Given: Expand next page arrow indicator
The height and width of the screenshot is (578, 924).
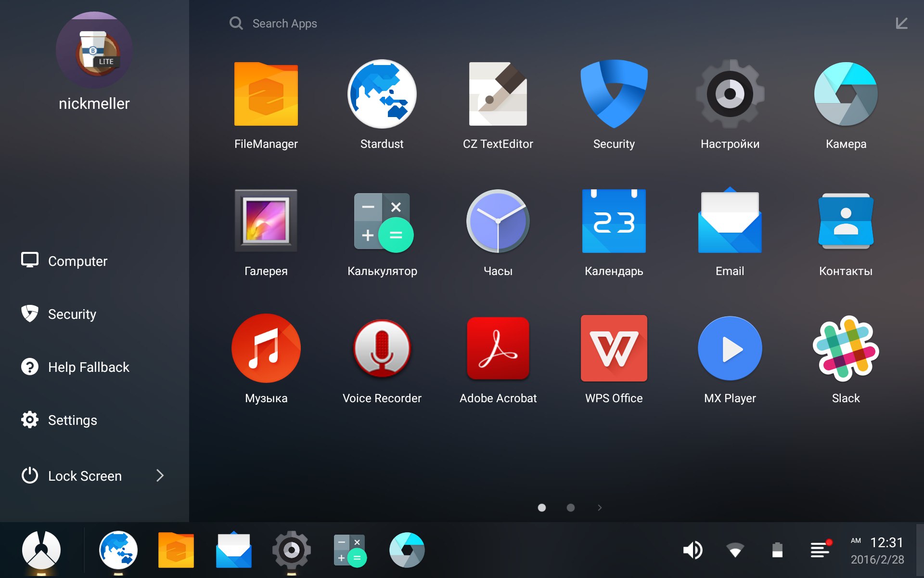Looking at the screenshot, I should (x=599, y=508).
